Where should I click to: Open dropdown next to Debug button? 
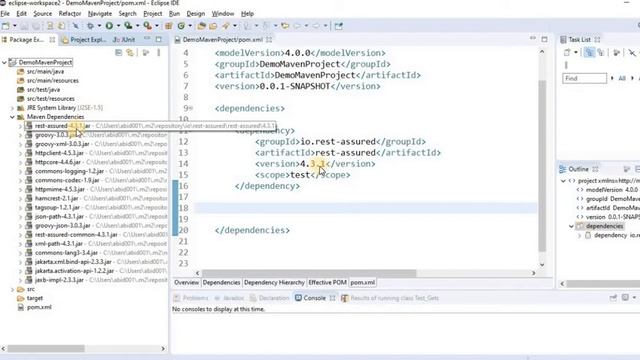tap(99, 26)
